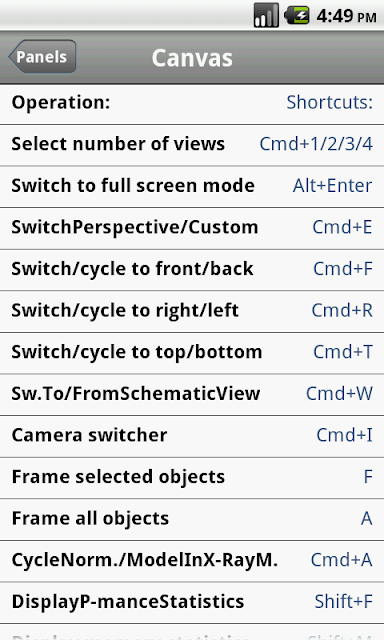Select the Canvas title header

(192, 58)
